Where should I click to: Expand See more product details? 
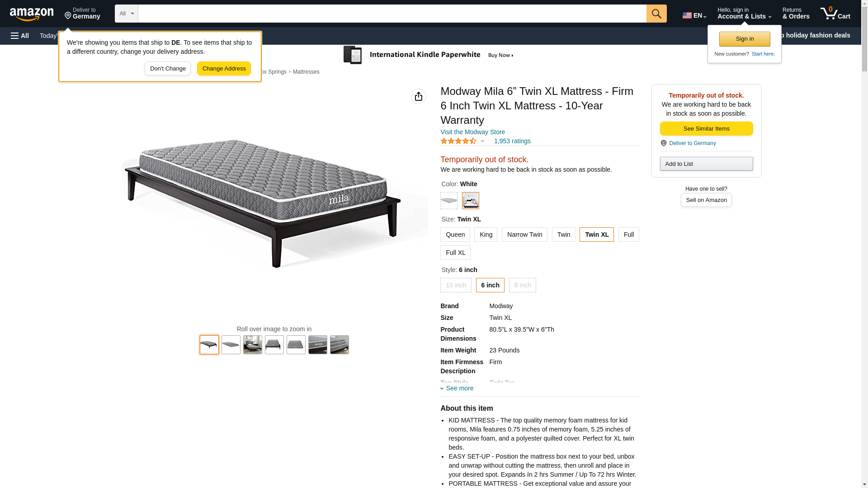coord(457,388)
